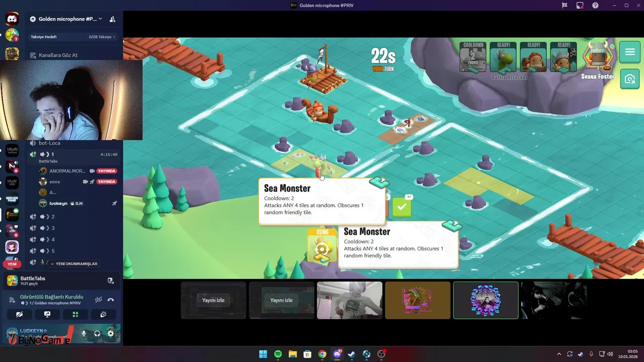Open the activities launcher button
Screen dimensions: 644x362
coord(75,314)
